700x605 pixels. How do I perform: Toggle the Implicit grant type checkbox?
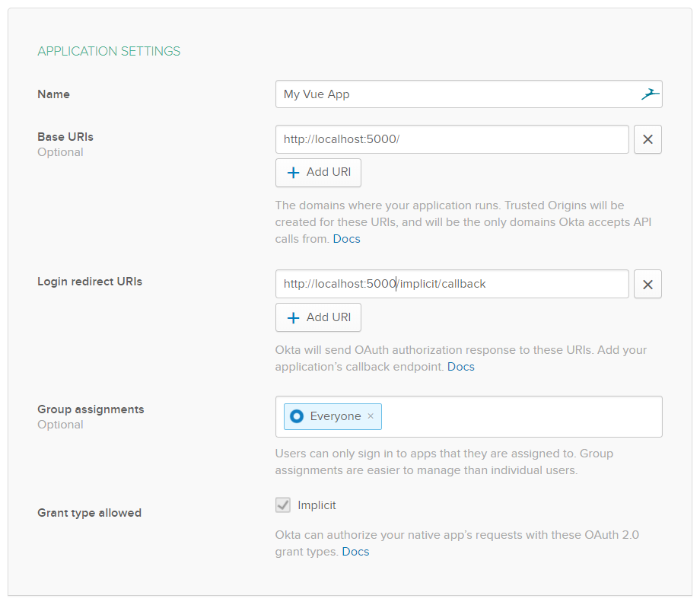click(283, 505)
